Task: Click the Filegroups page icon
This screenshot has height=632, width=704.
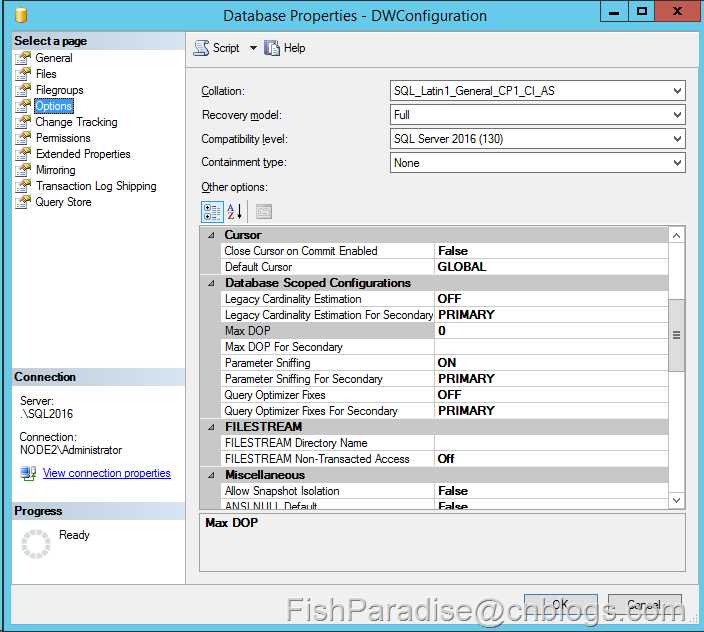Action: [23, 90]
